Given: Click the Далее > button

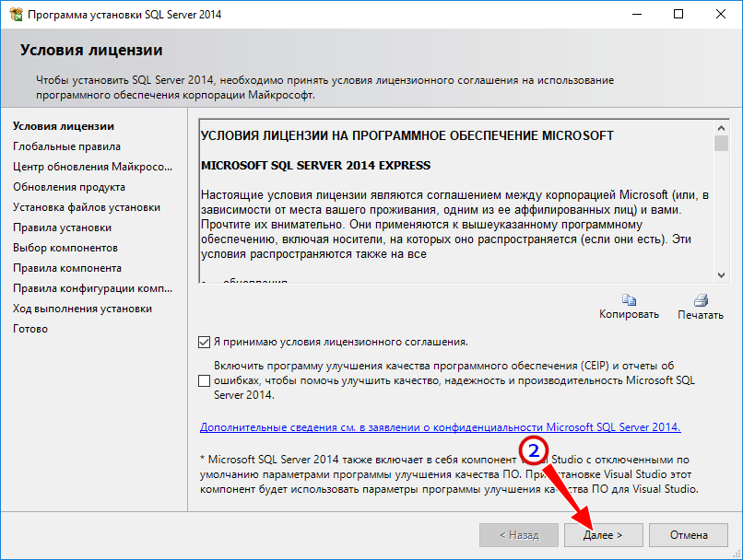Looking at the screenshot, I should [x=603, y=535].
